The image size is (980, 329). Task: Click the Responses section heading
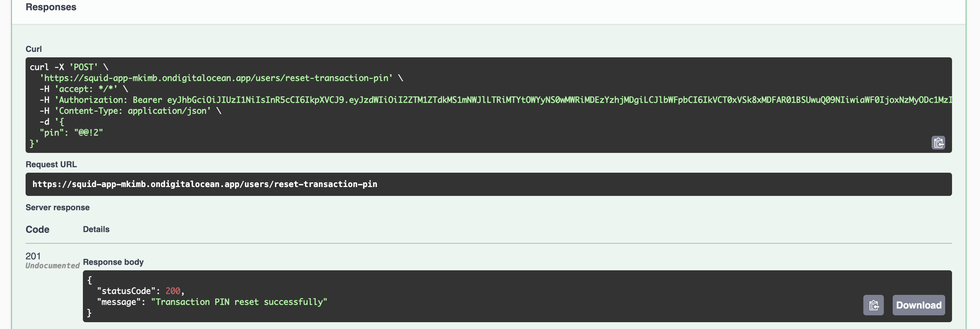click(x=51, y=7)
